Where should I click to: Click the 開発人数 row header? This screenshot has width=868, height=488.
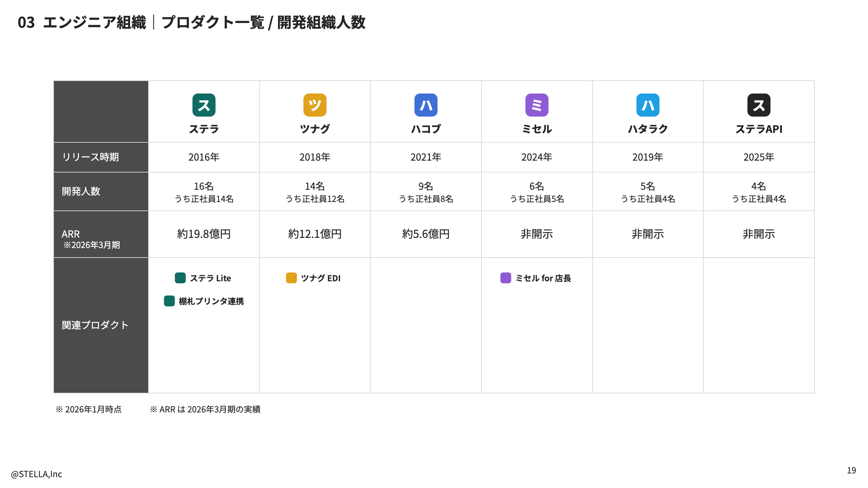pyautogui.click(x=101, y=191)
